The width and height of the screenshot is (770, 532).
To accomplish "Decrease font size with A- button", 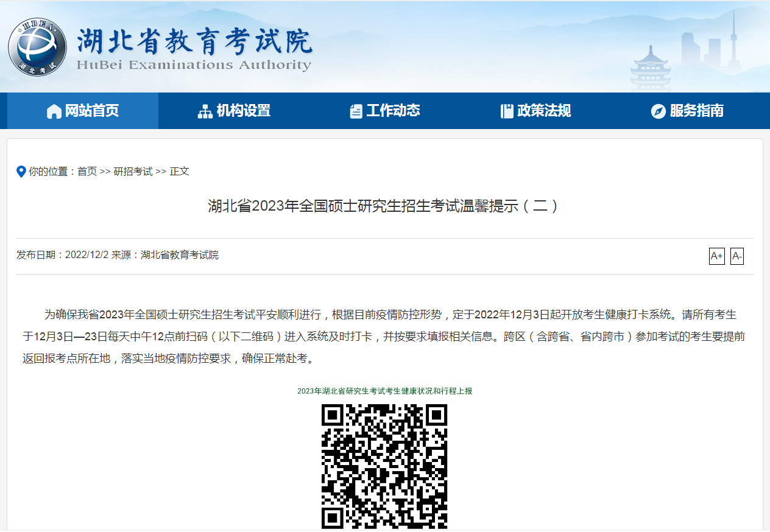I will click(736, 256).
